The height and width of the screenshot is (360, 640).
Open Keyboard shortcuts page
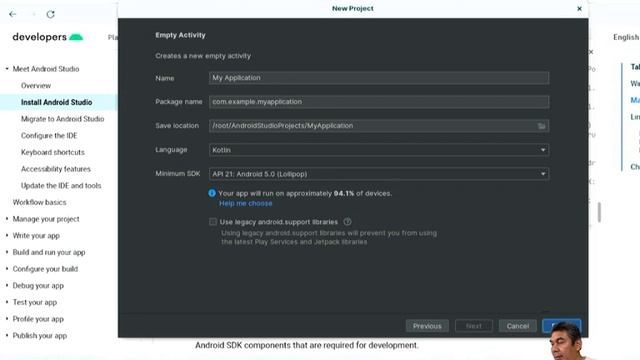[x=53, y=152]
